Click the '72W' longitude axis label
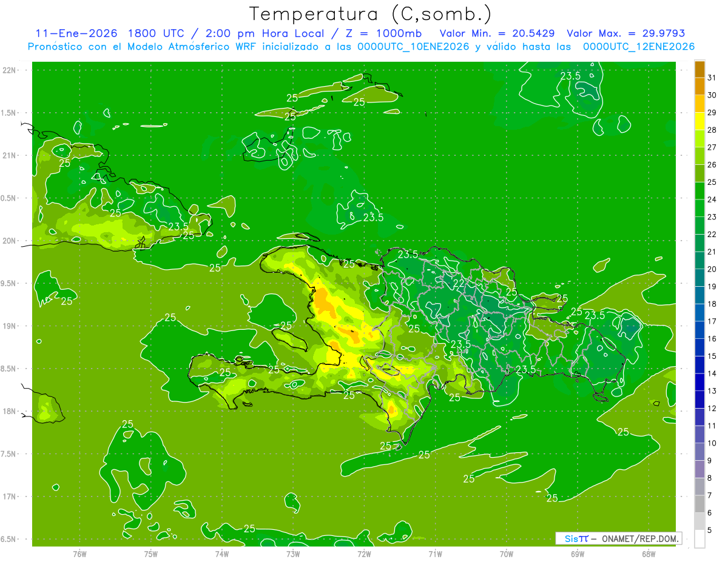The height and width of the screenshot is (562, 728). (x=364, y=554)
